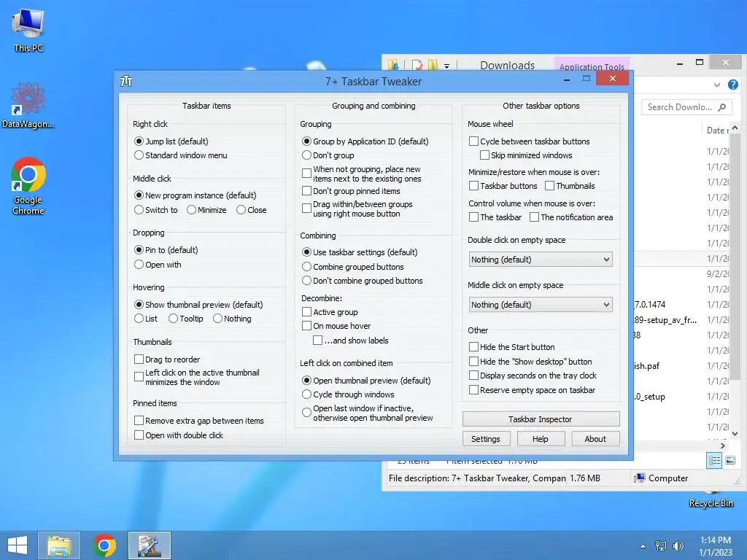
Task: Select Nothing hovering option
Action: click(x=233, y=319)
